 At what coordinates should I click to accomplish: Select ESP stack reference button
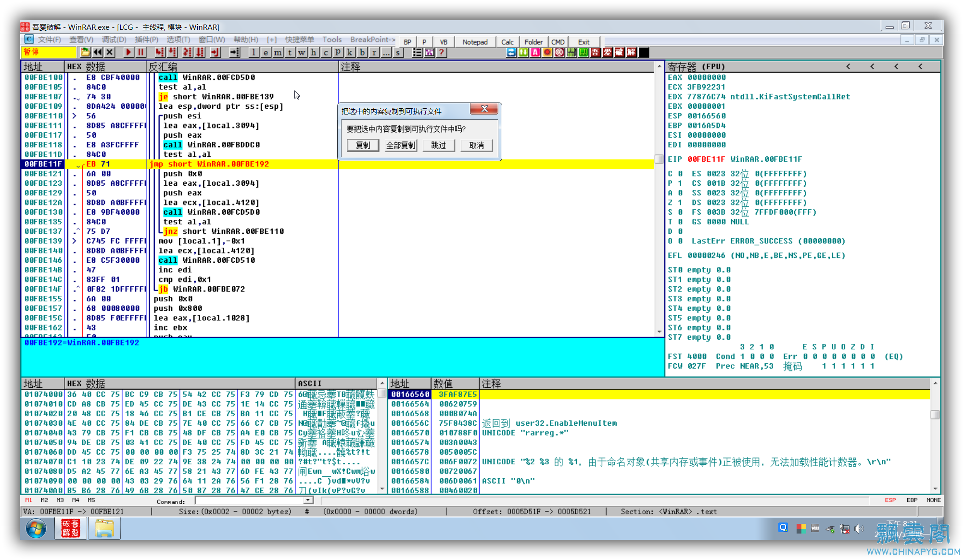[x=890, y=500]
